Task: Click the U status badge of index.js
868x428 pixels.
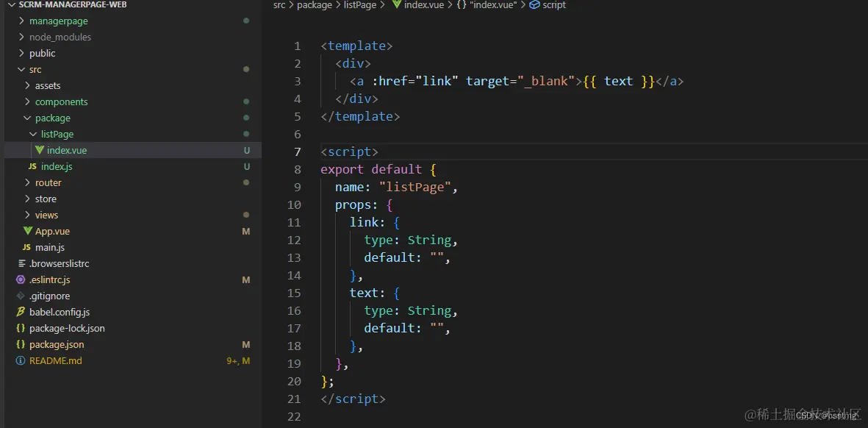Action: tap(247, 167)
